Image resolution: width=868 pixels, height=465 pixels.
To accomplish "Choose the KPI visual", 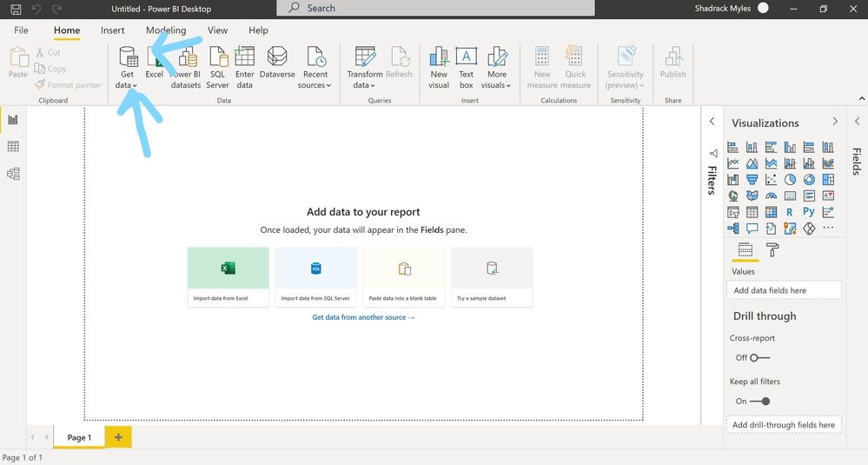I will [828, 196].
